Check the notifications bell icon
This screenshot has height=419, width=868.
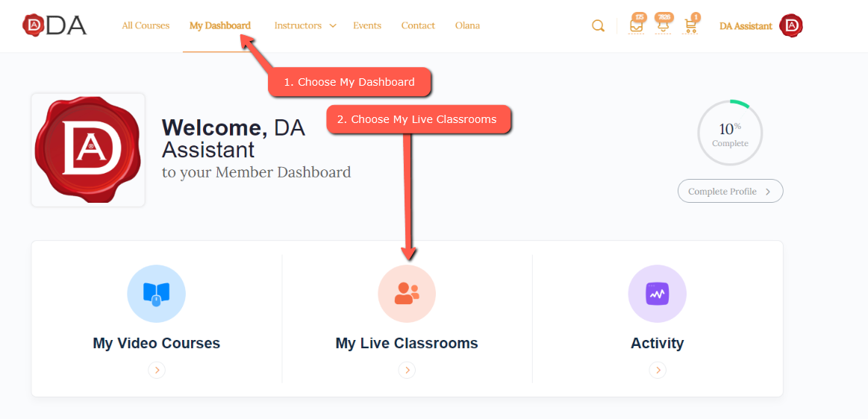tap(663, 25)
